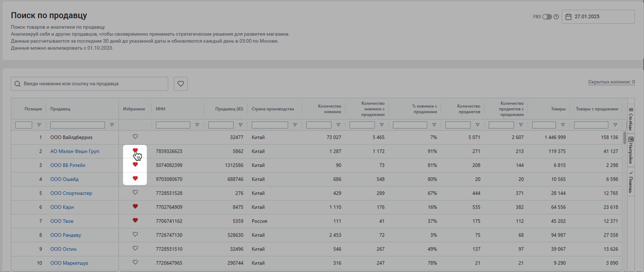Toggle the FBS switch
Screen dimensions: 644x272
pos(547,17)
